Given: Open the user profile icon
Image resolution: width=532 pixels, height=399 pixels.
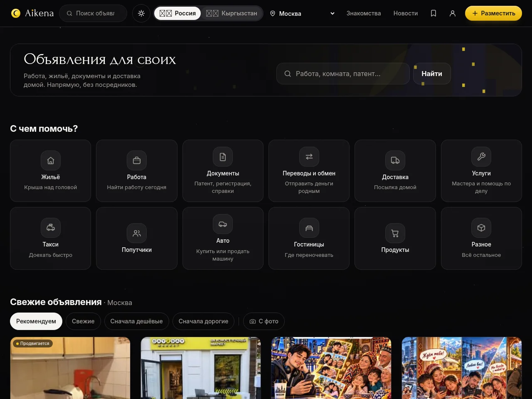Looking at the screenshot, I should click(x=453, y=13).
